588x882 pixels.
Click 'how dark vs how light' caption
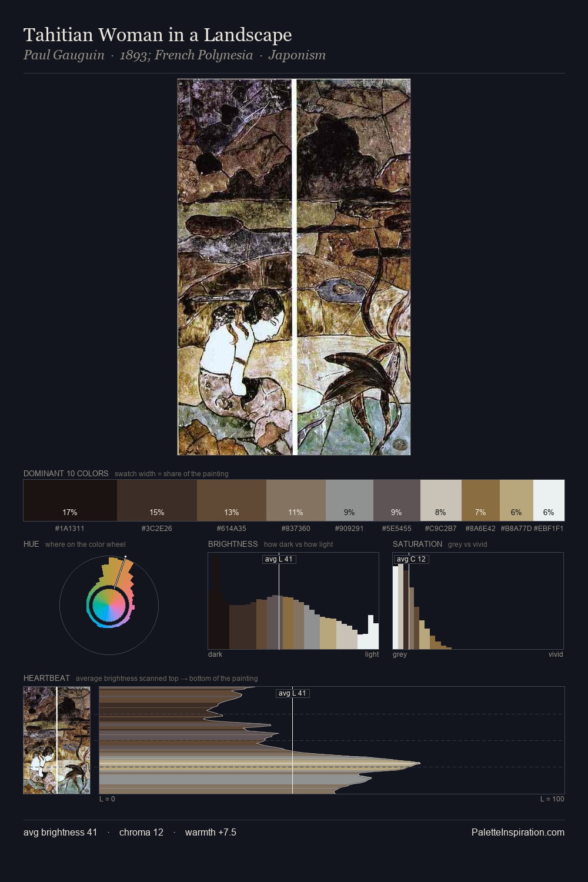click(298, 544)
